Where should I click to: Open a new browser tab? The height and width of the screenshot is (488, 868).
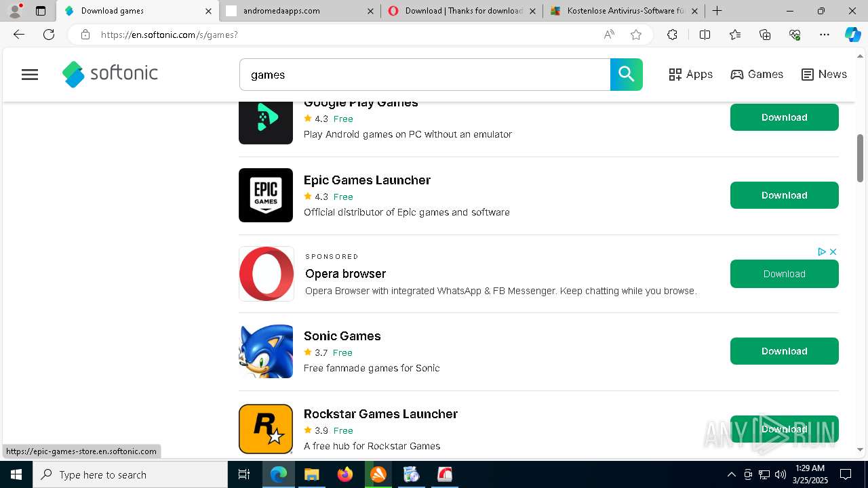pos(717,11)
